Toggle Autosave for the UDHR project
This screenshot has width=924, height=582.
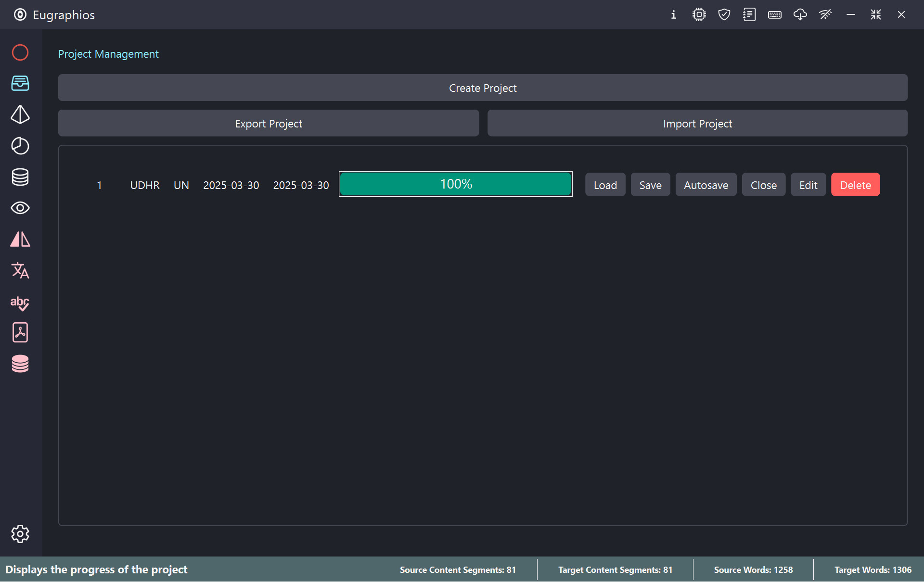pyautogui.click(x=706, y=185)
